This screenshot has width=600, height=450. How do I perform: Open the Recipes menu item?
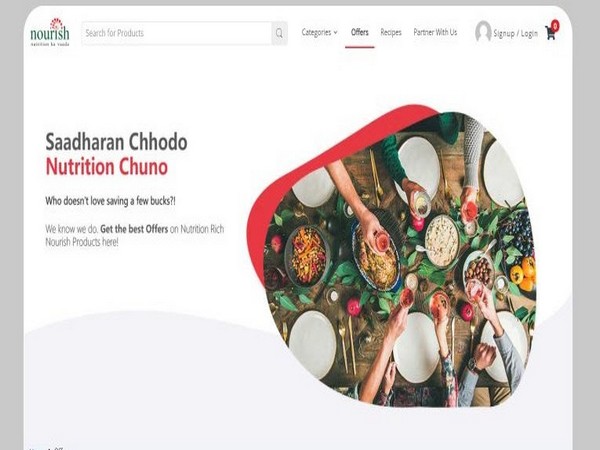point(391,33)
